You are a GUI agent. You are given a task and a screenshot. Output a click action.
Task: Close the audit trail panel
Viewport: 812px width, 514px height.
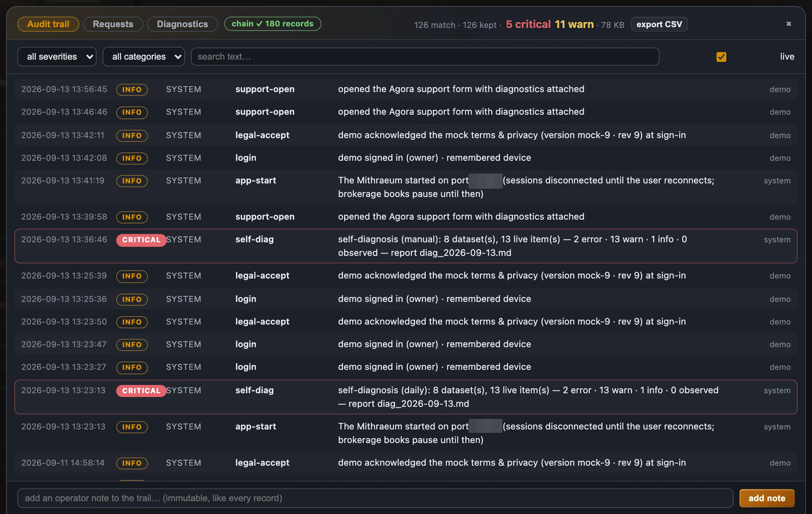[x=789, y=24]
